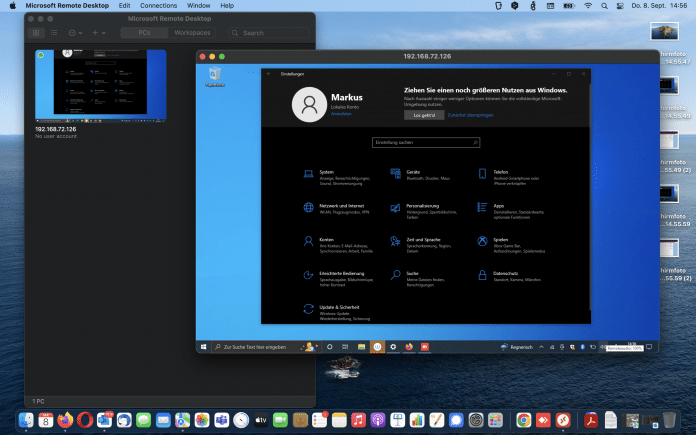Viewport: 696px width, 435px height.
Task: Open the settings gear on the Windows taskbar
Action: [393, 347]
